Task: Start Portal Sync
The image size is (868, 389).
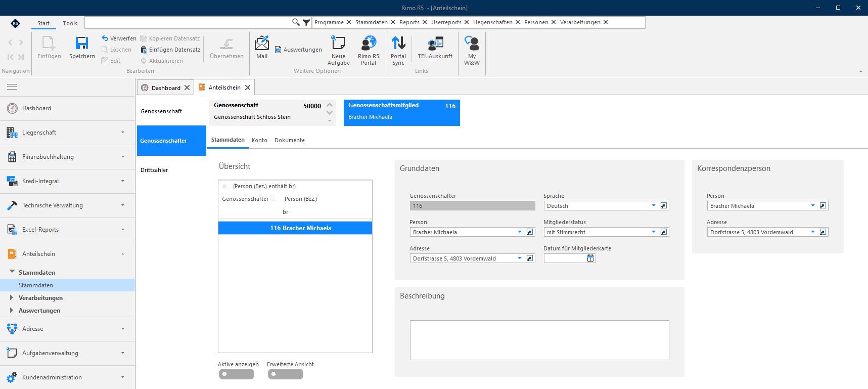Action: (x=398, y=51)
